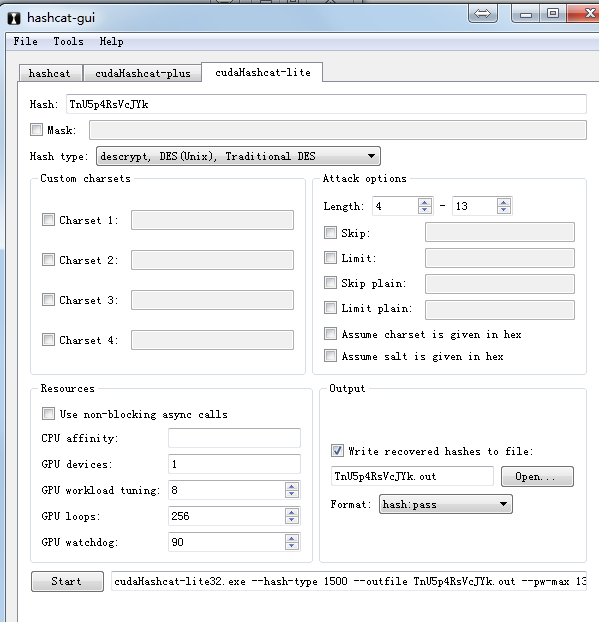Screen dimensions: 599x622
Task: Toggle Assume salt is given in hex
Action: (330, 355)
